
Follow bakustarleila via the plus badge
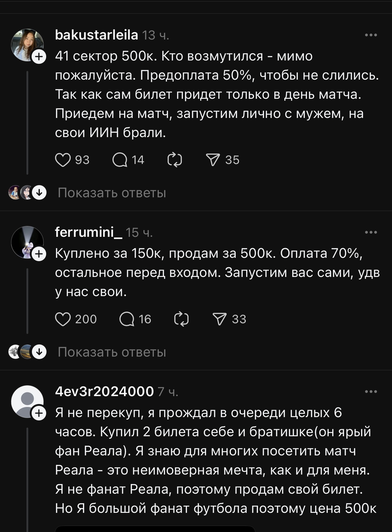38,56
